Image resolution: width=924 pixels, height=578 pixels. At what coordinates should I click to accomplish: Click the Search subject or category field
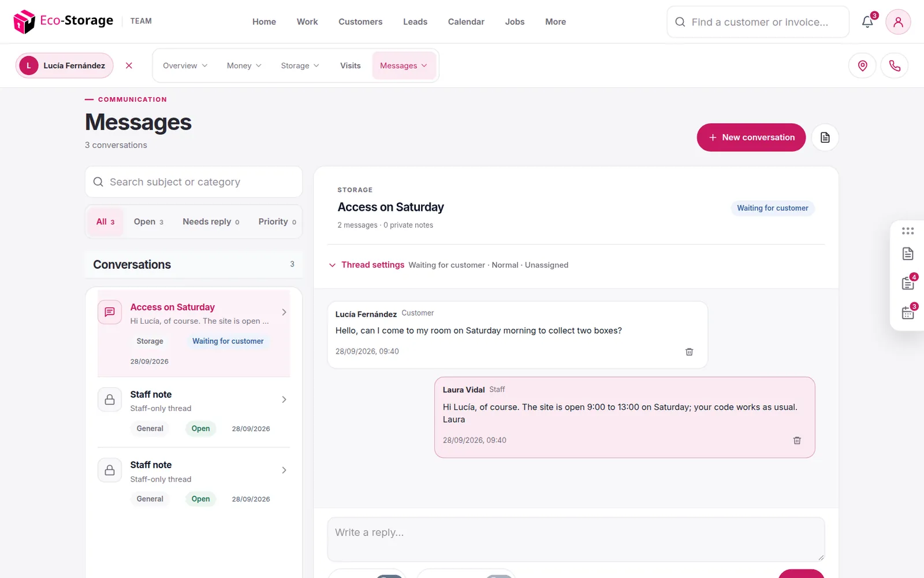point(193,182)
